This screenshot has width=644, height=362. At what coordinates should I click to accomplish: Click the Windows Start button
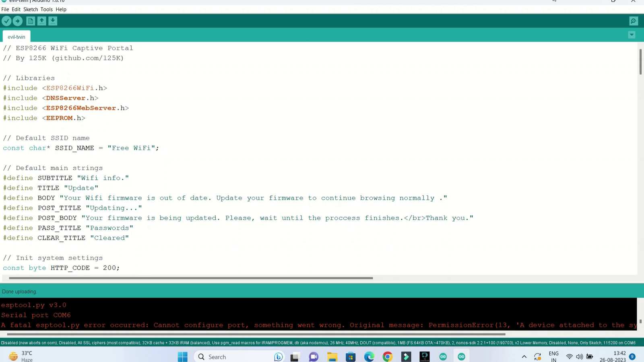[183, 357]
